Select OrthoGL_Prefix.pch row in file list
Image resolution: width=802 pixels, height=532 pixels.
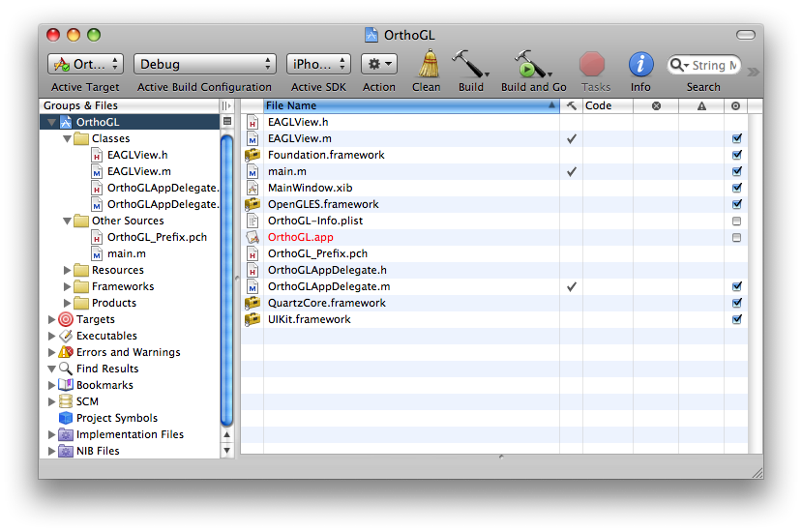coord(494,253)
